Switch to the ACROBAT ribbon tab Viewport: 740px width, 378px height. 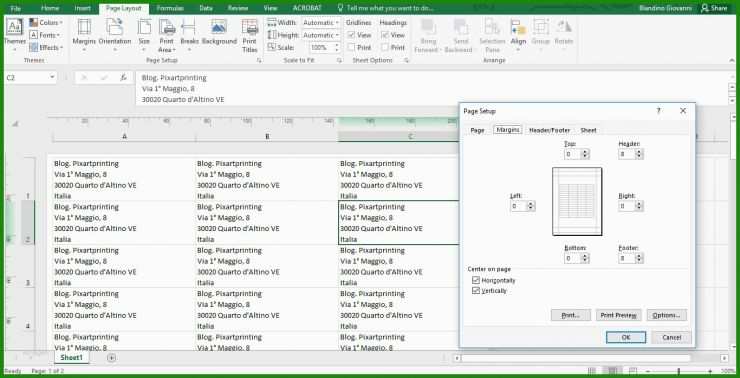pos(307,8)
